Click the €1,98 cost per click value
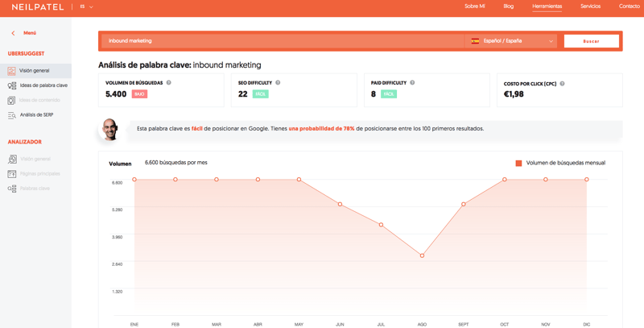The height and width of the screenshot is (328, 644). click(514, 94)
